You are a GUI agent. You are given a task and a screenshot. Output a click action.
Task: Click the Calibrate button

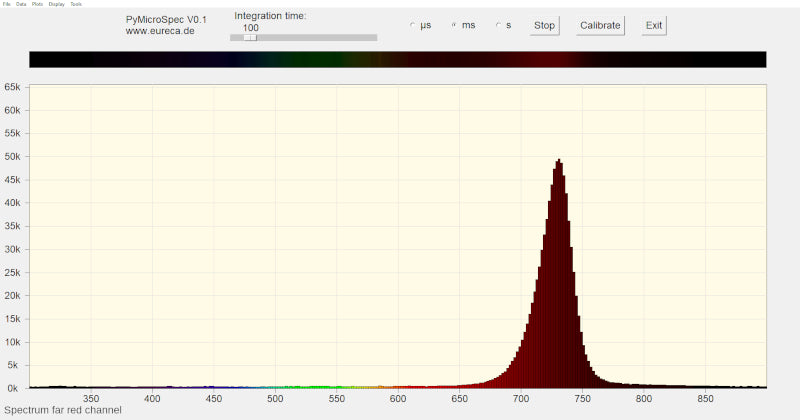(x=600, y=25)
